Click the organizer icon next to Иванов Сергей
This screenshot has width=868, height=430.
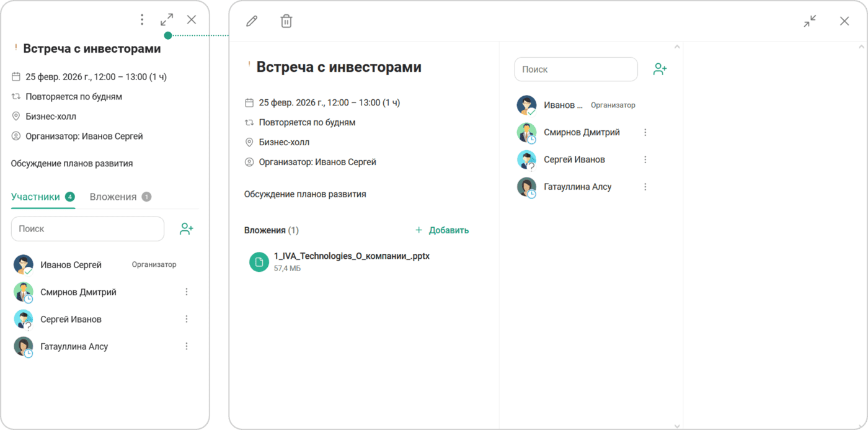pos(248,162)
